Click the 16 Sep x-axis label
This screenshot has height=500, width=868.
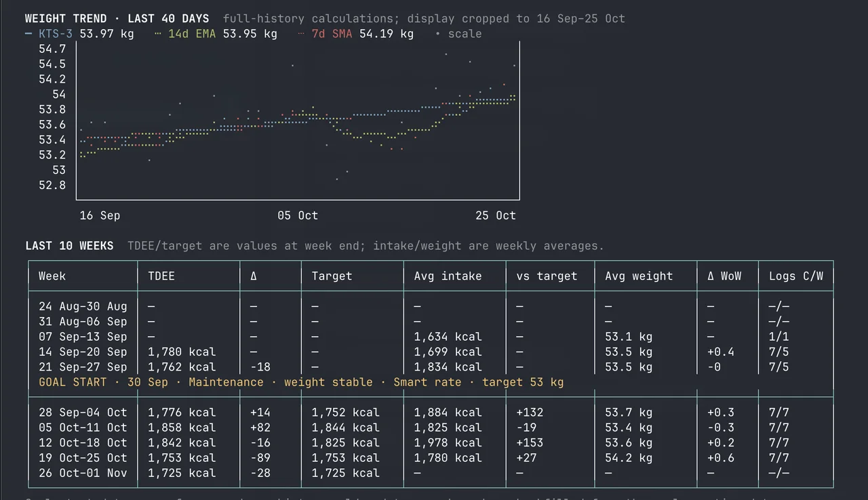pyautogui.click(x=100, y=215)
